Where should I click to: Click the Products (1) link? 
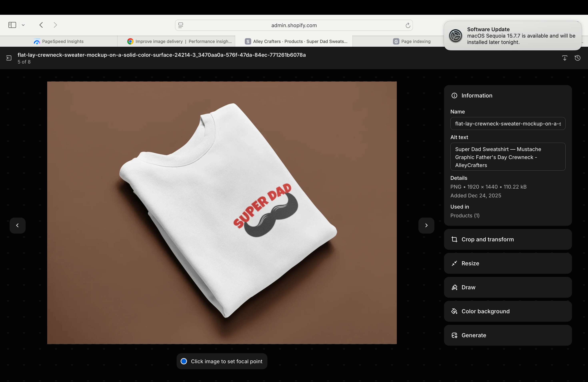[465, 215]
